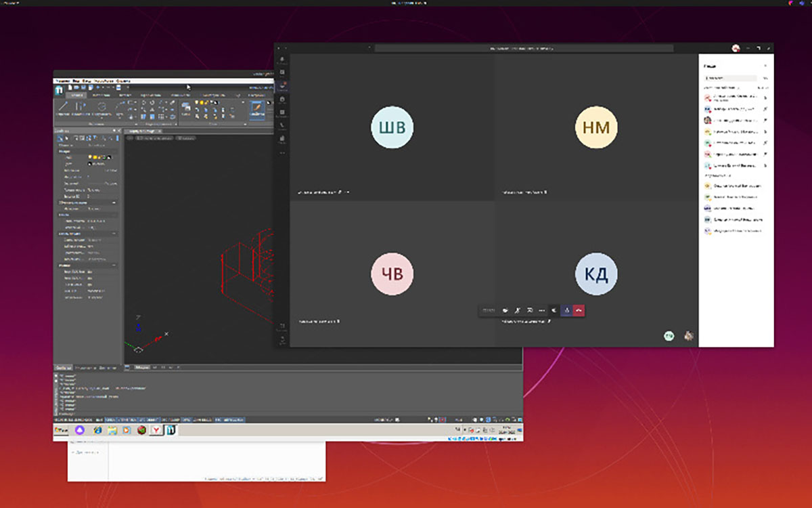The width and height of the screenshot is (812, 508).
Task: Open Internet Explorer from the Windows taskbar
Action: (x=97, y=430)
